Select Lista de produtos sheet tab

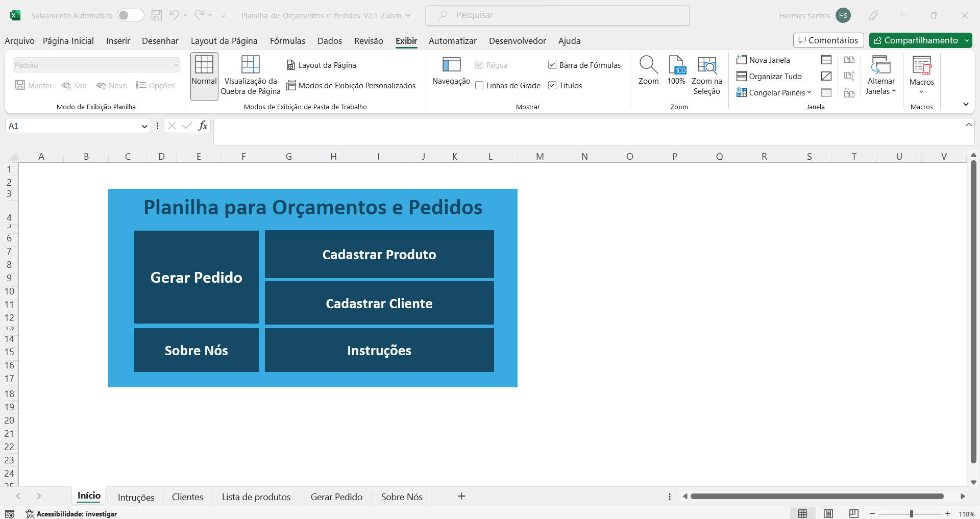tap(256, 497)
